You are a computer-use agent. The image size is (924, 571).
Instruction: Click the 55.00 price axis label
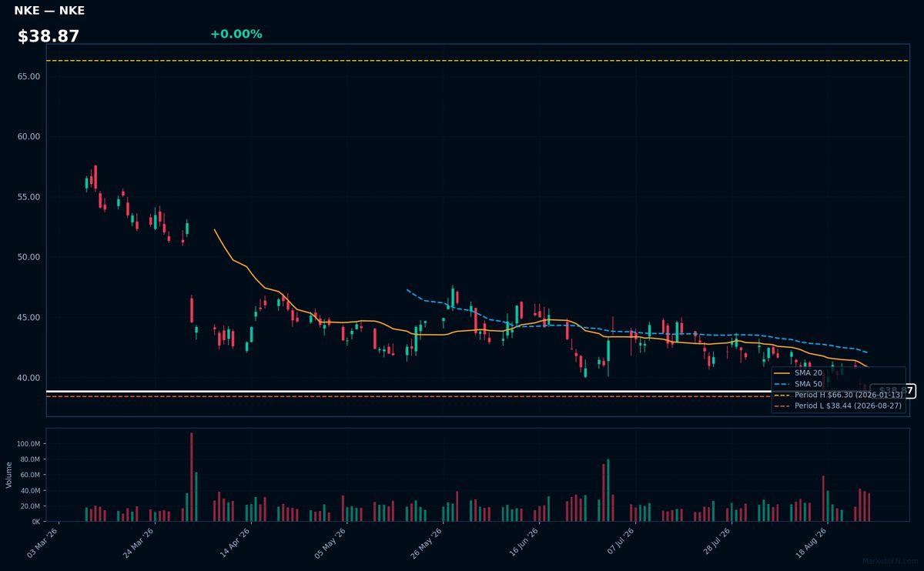[x=28, y=197]
